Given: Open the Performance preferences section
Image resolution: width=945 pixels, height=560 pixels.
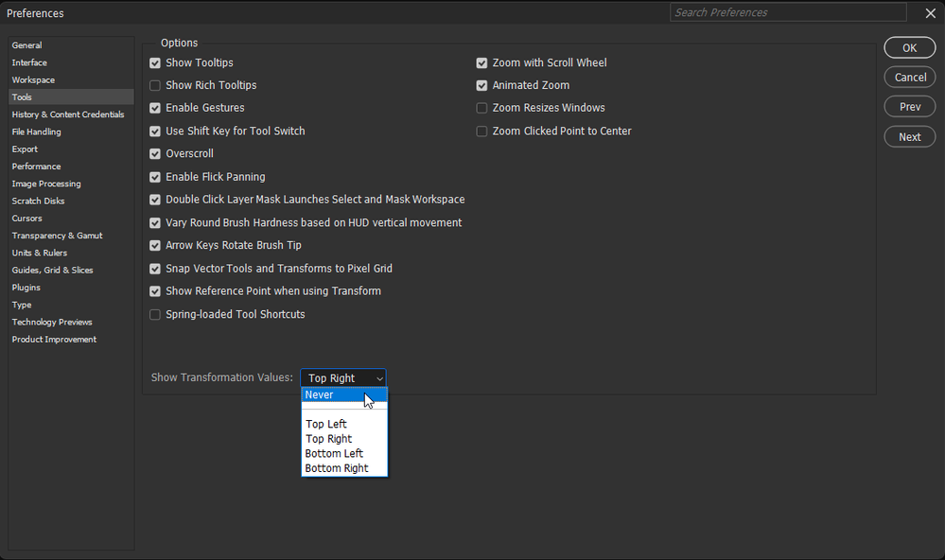Looking at the screenshot, I should [36, 166].
